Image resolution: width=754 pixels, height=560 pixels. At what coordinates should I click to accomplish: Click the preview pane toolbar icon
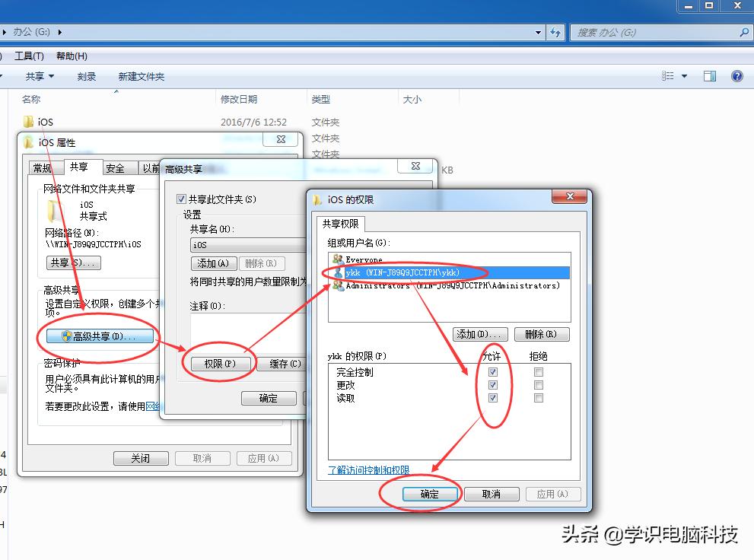coord(709,75)
